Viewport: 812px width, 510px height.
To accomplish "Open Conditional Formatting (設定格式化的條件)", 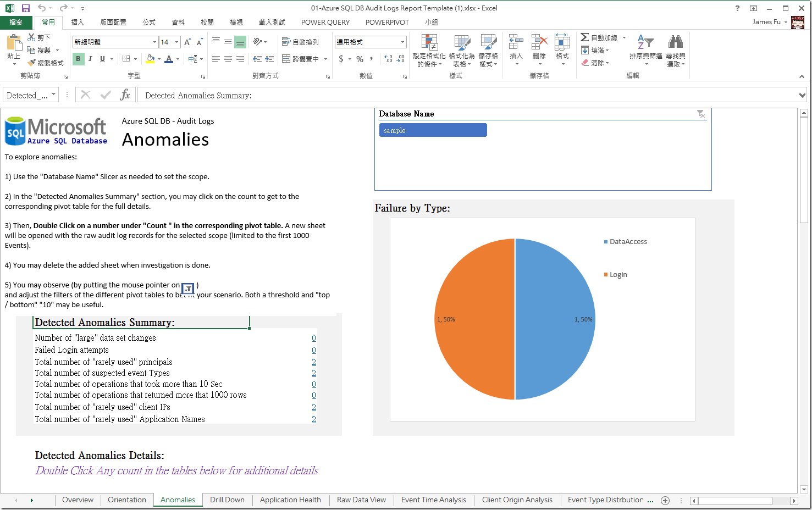I will [x=429, y=51].
